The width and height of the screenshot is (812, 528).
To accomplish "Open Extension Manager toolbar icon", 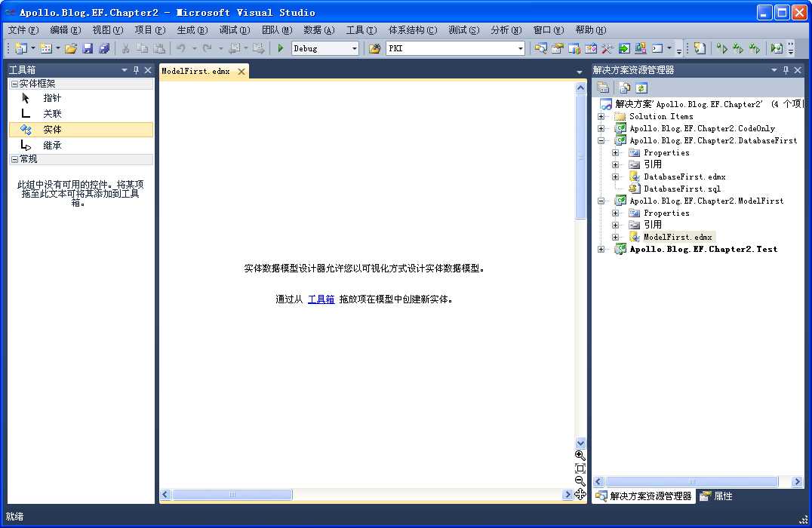I will click(641, 48).
